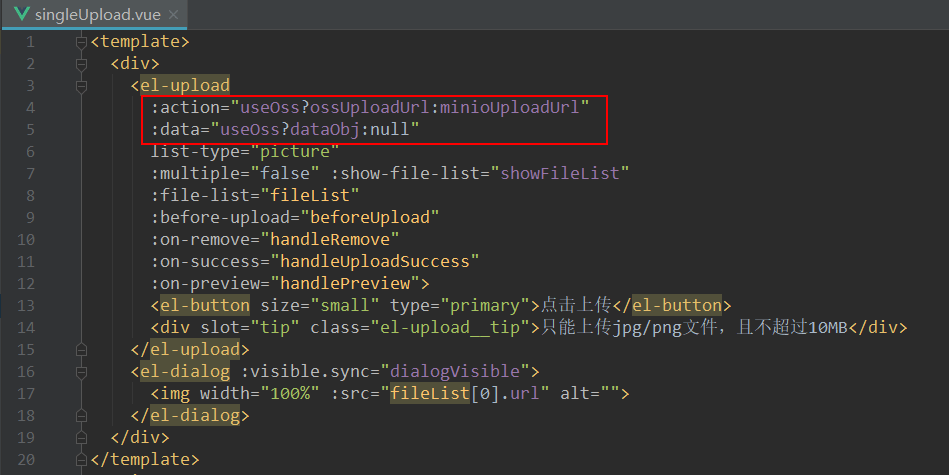949x475 pixels.
Task: Click the list-type attribute name
Action: pyautogui.click(x=195, y=151)
